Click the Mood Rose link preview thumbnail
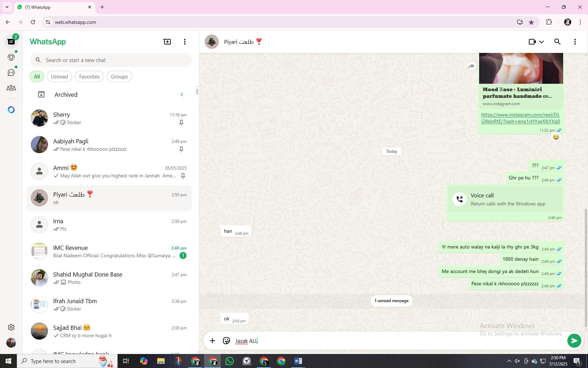Screen dimensions: 588x368 521,68
